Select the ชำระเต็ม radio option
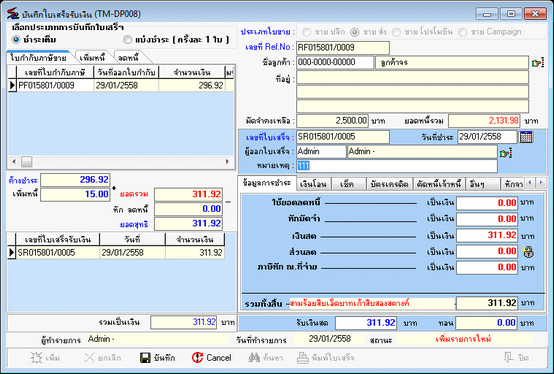The width and height of the screenshot is (554, 374). [16, 40]
